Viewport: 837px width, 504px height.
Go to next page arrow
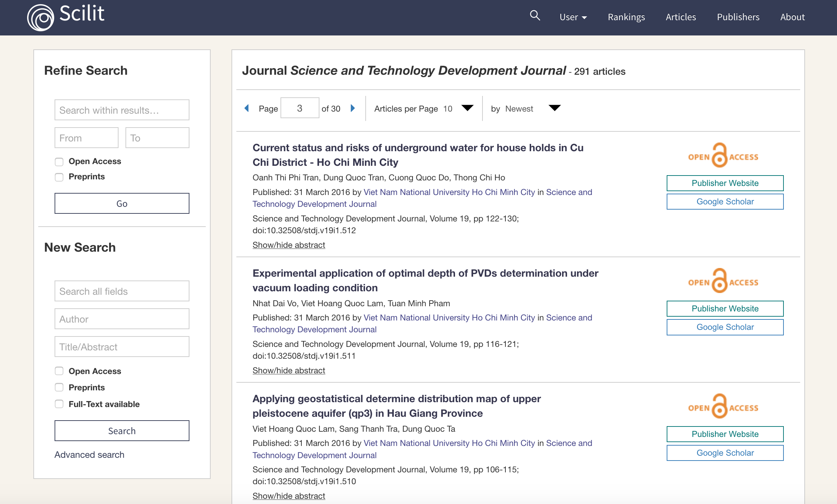tap(353, 108)
